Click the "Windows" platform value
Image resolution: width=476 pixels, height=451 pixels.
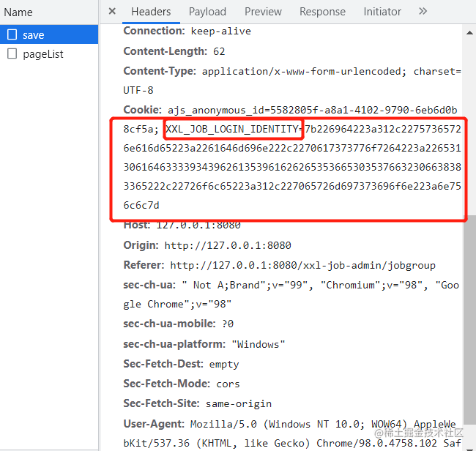click(259, 344)
